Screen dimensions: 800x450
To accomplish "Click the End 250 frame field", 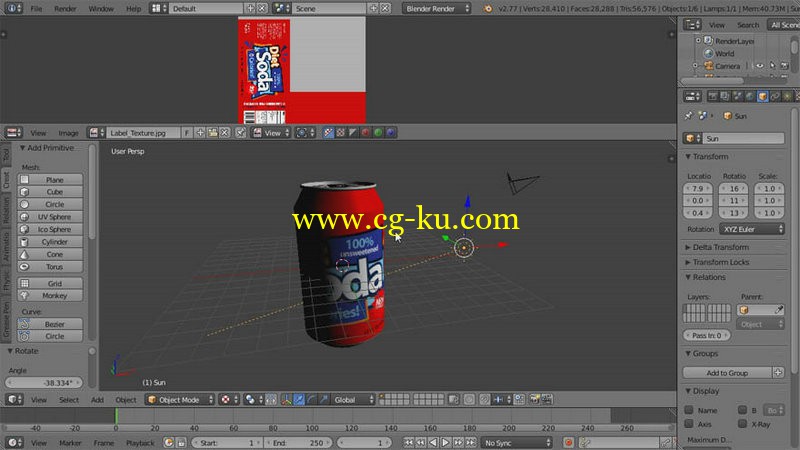I will (298, 442).
